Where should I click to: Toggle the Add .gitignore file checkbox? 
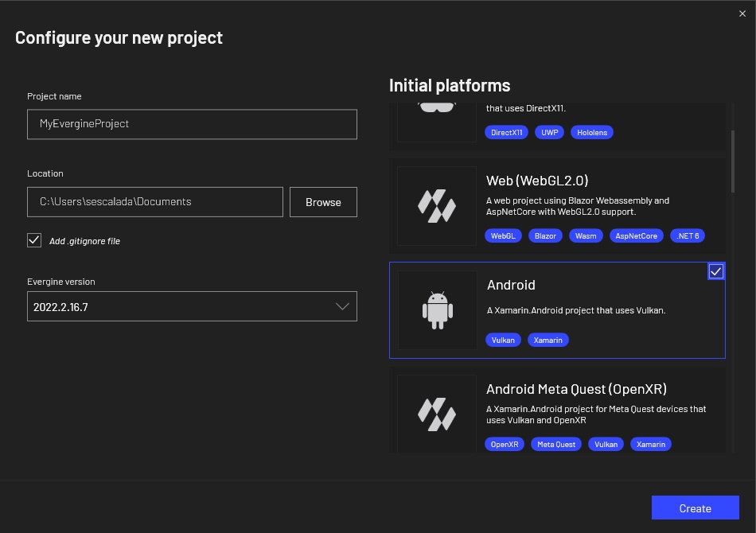point(34,240)
